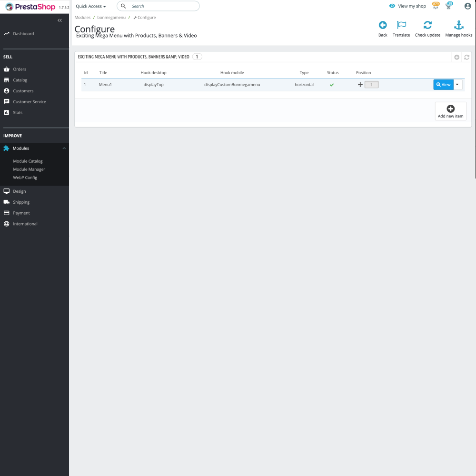The image size is (476, 476).
Task: Toggle the green status check for Menu1
Action: pos(332,84)
